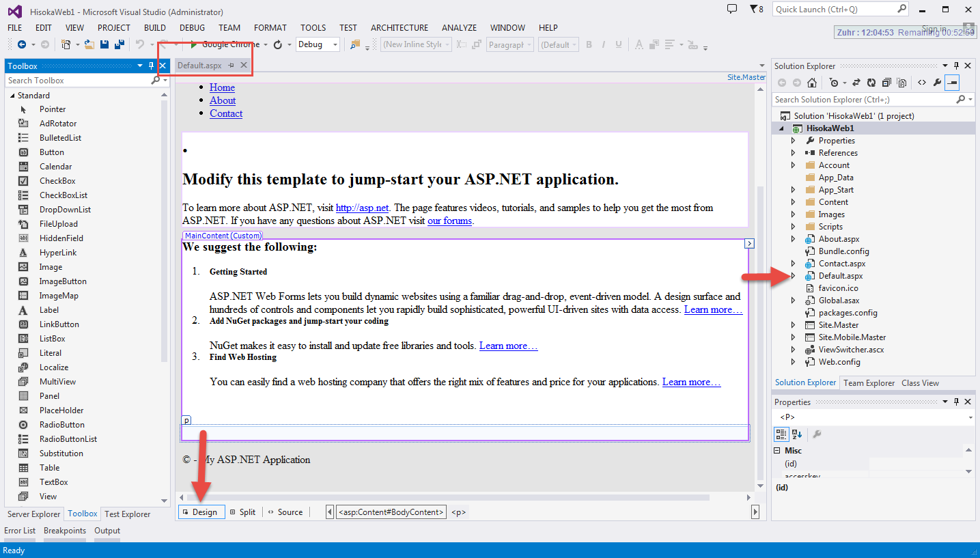The width and height of the screenshot is (980, 558).
Task: Open the Error List tab
Action: (20, 531)
